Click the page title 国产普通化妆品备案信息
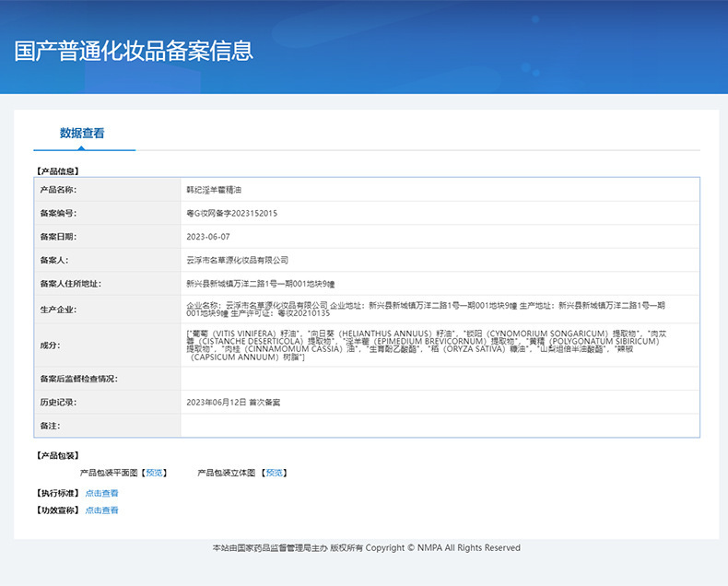728x586 pixels. 134,51
